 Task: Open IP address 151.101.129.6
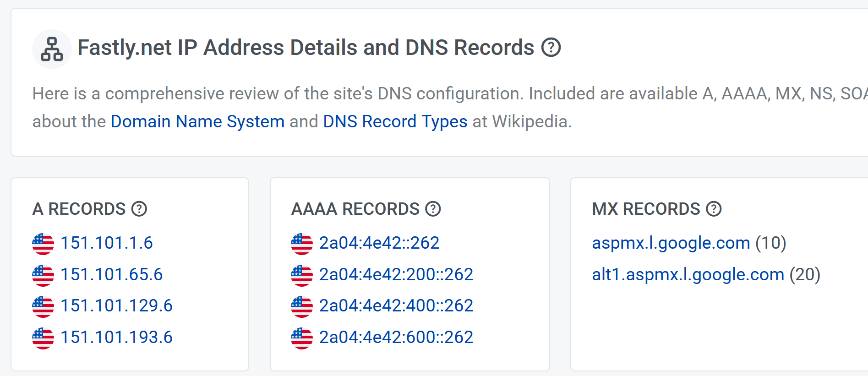117,305
